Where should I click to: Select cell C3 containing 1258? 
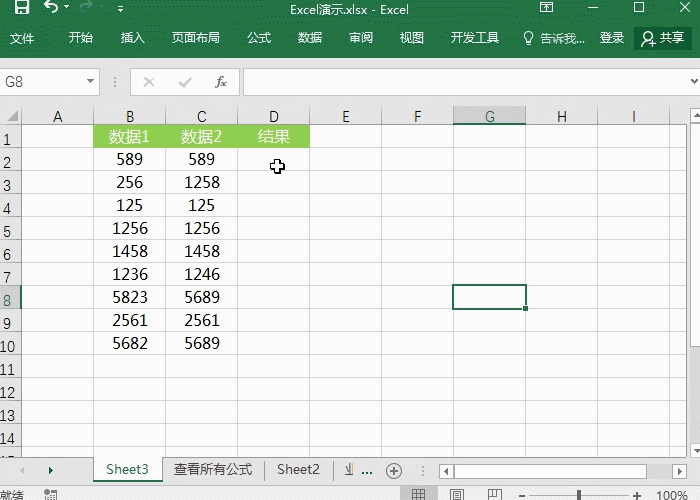(201, 182)
